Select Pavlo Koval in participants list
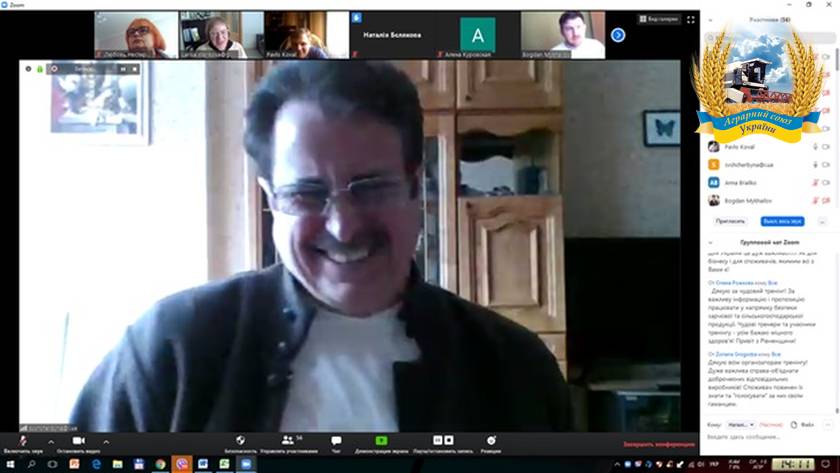The image size is (840, 473). (x=769, y=147)
